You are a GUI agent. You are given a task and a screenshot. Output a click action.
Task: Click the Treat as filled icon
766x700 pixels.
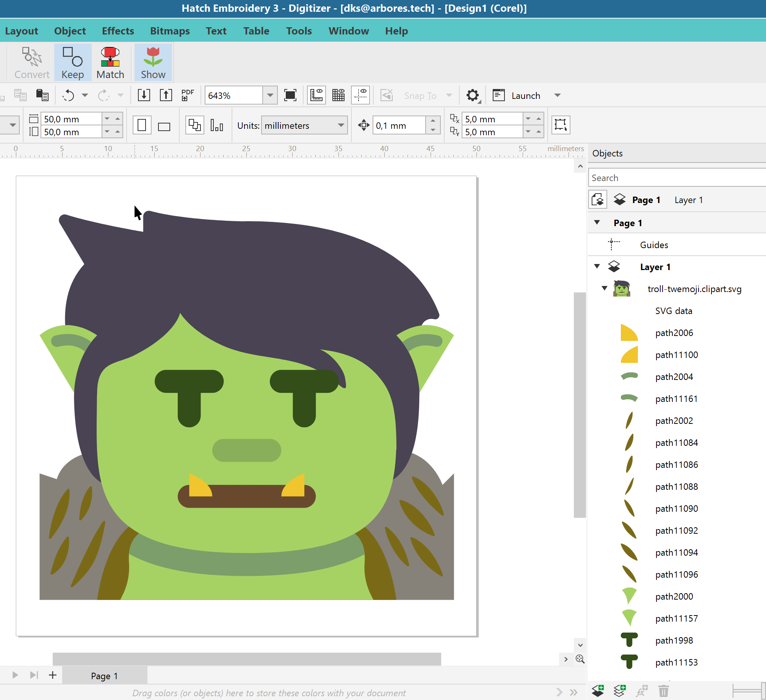coord(561,125)
